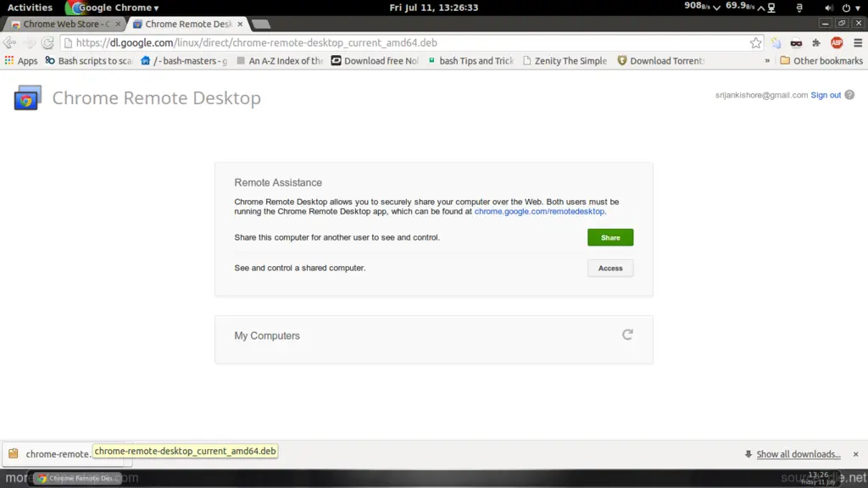Image resolution: width=868 pixels, height=488 pixels.
Task: Show hidden bookmarks with the double chevron
Action: [767, 61]
